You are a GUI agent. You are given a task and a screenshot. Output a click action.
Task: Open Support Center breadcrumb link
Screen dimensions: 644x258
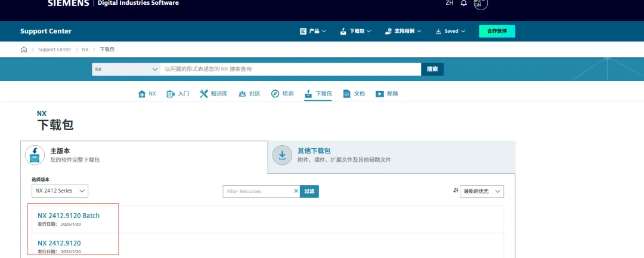click(55, 50)
